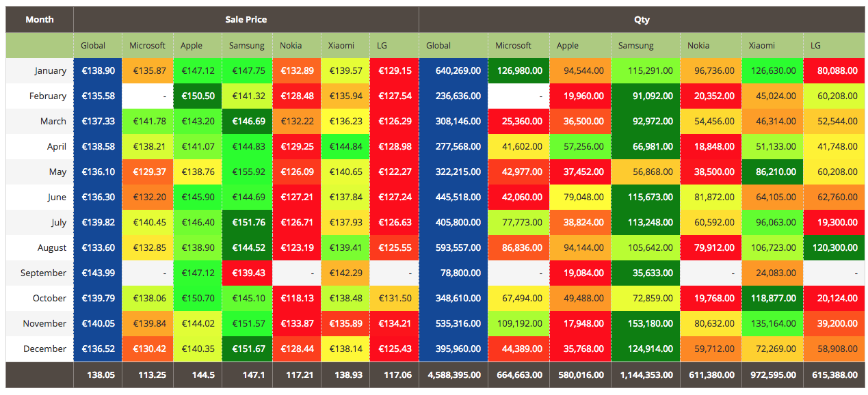Image resolution: width=868 pixels, height=395 pixels.
Task: Click the €123.19 Nokia price cell
Action: click(296, 248)
